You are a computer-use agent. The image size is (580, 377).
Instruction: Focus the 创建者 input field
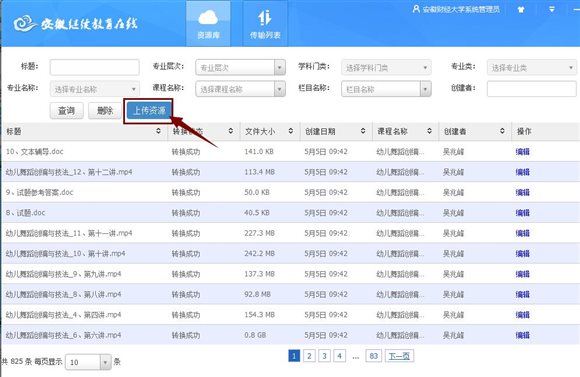(532, 89)
